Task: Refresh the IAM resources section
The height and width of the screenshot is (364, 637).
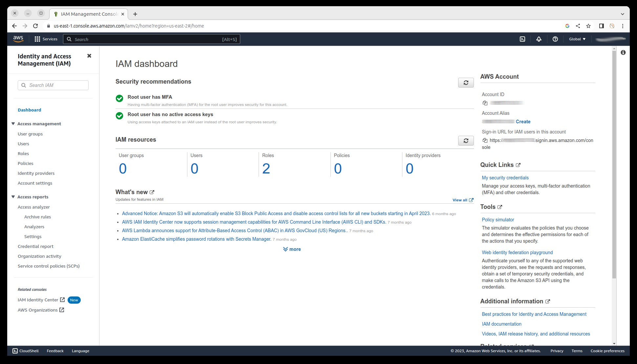Action: point(466,141)
